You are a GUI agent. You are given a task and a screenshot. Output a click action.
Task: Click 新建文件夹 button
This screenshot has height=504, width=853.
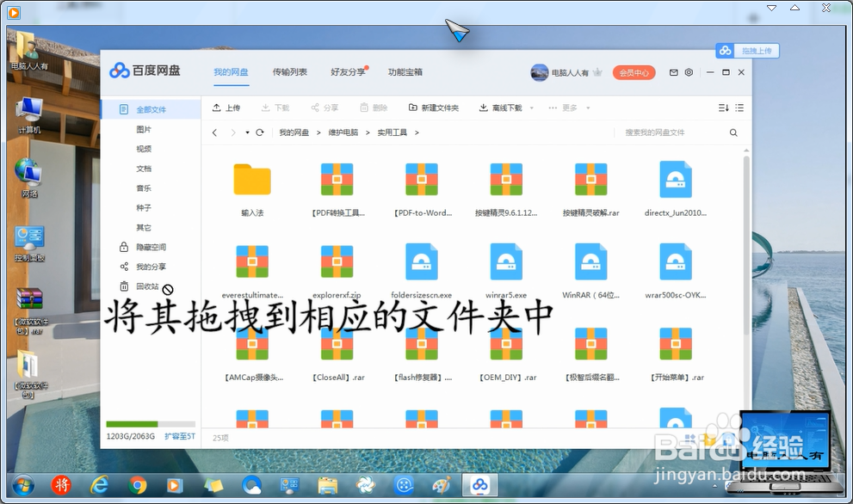tap(434, 108)
